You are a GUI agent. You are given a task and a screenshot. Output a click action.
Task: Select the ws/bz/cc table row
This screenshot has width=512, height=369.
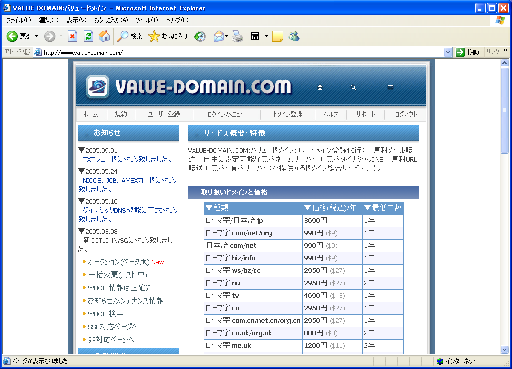coord(304,271)
